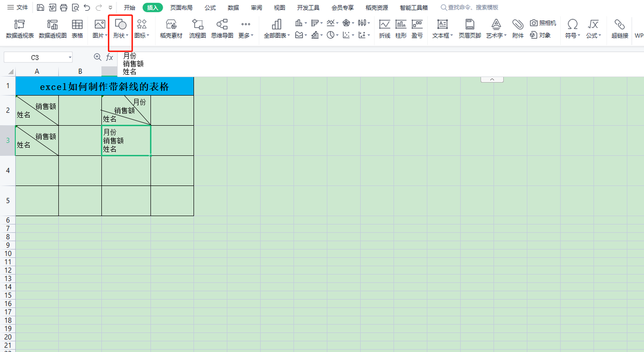Select cell C2 with double diagonal lines
This screenshot has height=352, width=644.
pos(126,110)
